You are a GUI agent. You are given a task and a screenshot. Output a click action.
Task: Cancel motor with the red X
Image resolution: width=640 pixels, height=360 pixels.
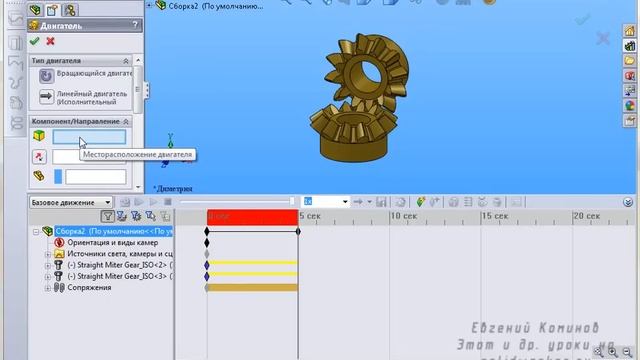click(x=50, y=41)
